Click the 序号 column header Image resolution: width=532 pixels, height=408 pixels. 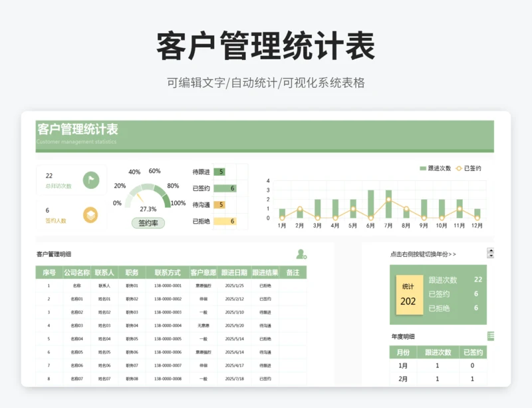click(49, 272)
